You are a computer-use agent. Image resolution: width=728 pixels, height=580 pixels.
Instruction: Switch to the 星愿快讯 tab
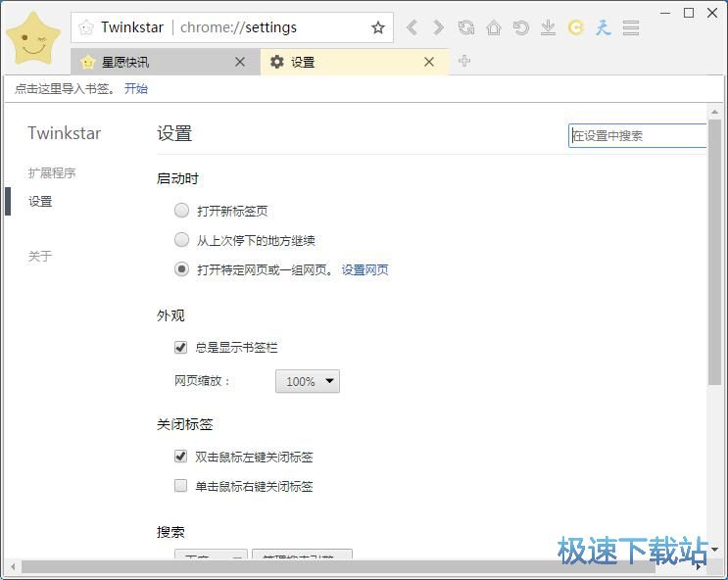[x=157, y=62]
